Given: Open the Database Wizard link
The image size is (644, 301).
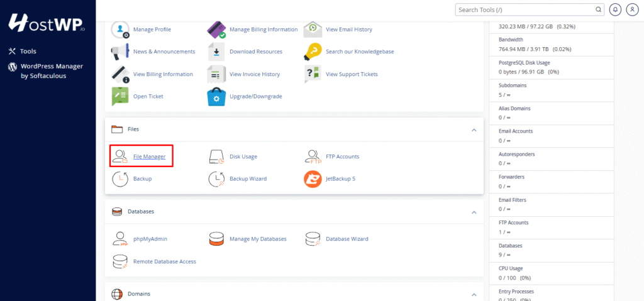Looking at the screenshot, I should click(x=347, y=239).
